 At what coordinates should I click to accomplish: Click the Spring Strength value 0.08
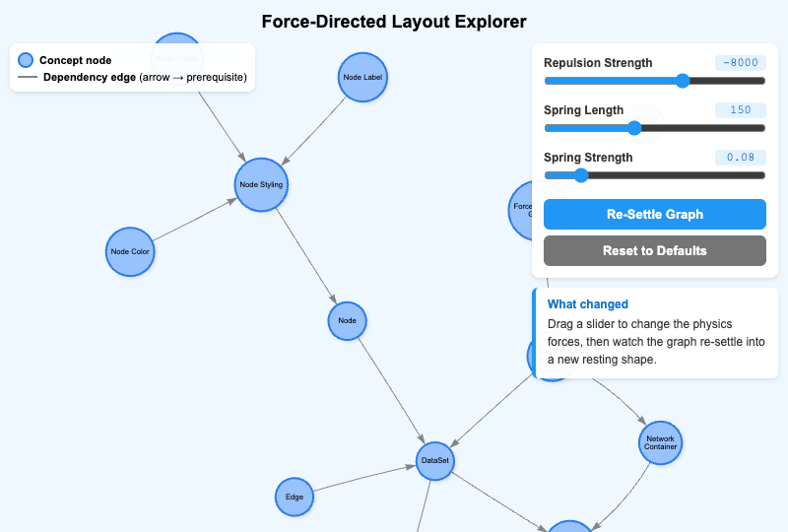pos(741,157)
